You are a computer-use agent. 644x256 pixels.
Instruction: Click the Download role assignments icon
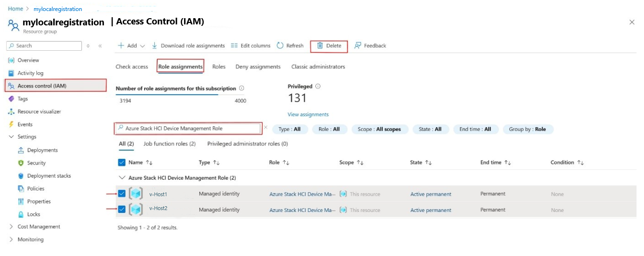pyautogui.click(x=155, y=46)
